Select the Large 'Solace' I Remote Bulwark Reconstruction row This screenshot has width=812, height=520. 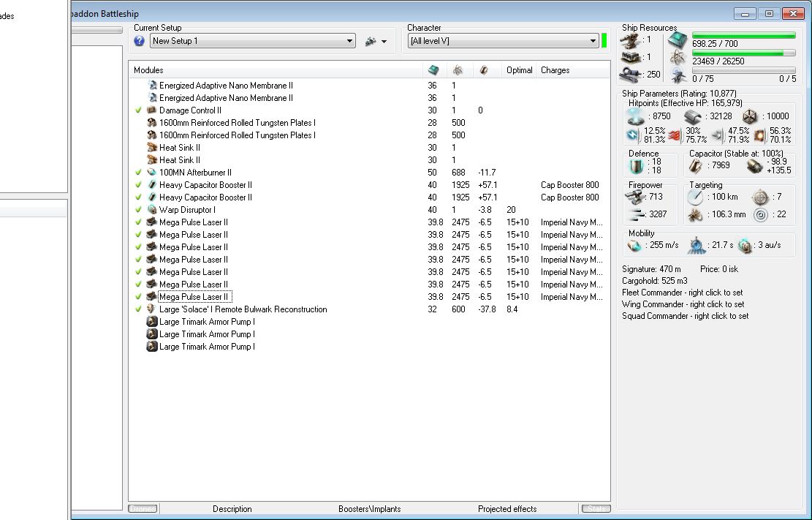pos(369,309)
